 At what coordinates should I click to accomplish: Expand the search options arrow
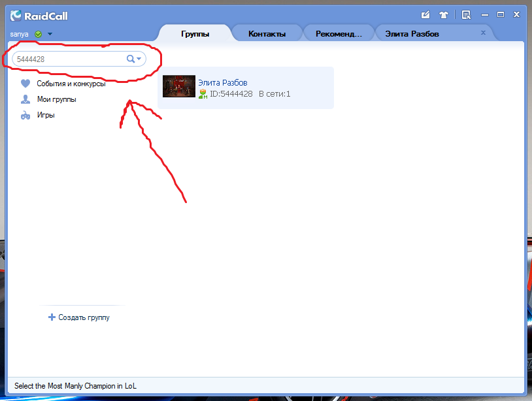139,59
